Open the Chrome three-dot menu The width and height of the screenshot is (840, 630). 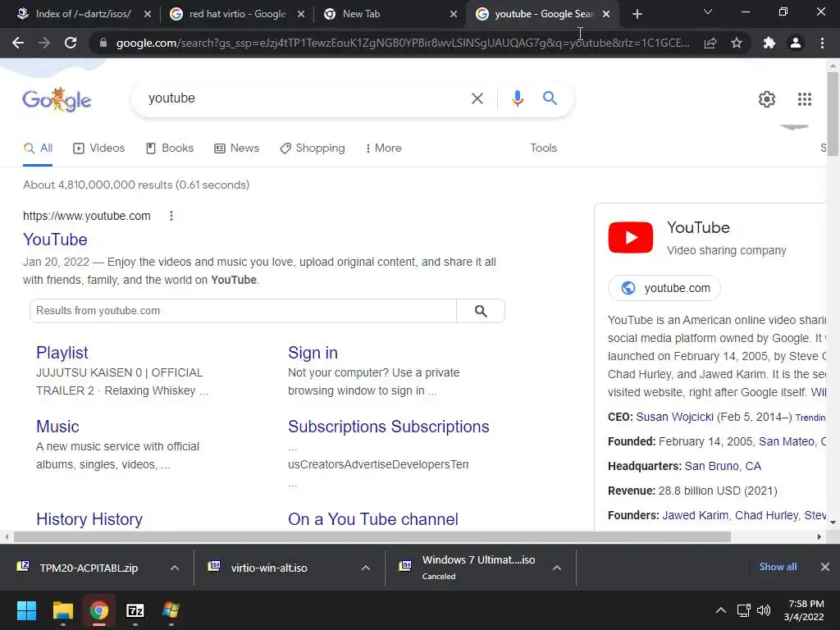pyautogui.click(x=822, y=43)
